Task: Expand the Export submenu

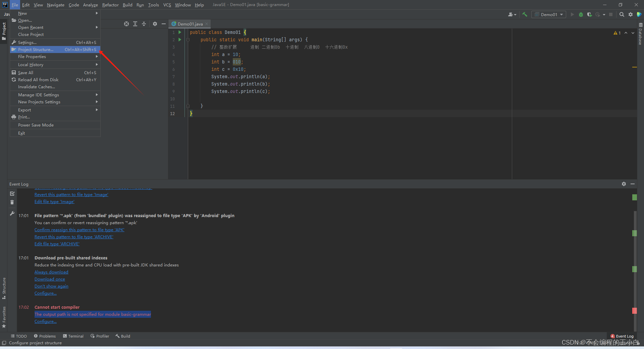Action: tap(55, 110)
